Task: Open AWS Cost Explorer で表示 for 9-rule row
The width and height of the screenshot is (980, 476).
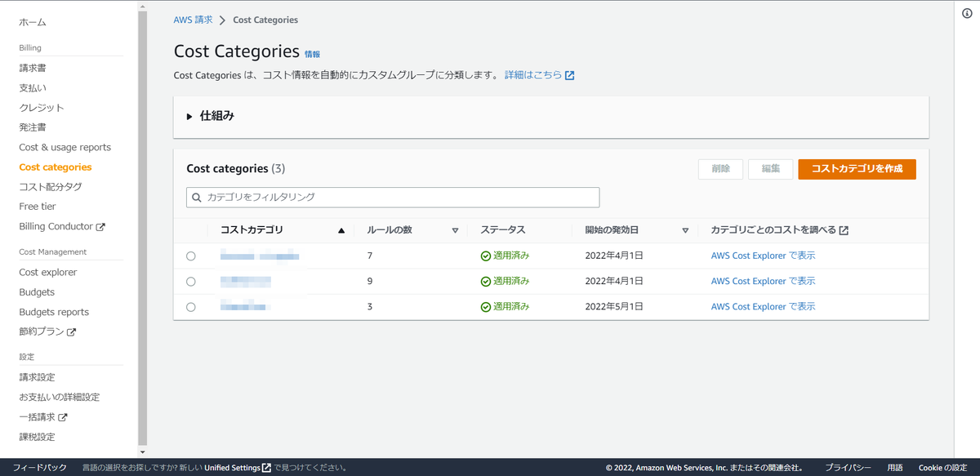Action: (763, 281)
